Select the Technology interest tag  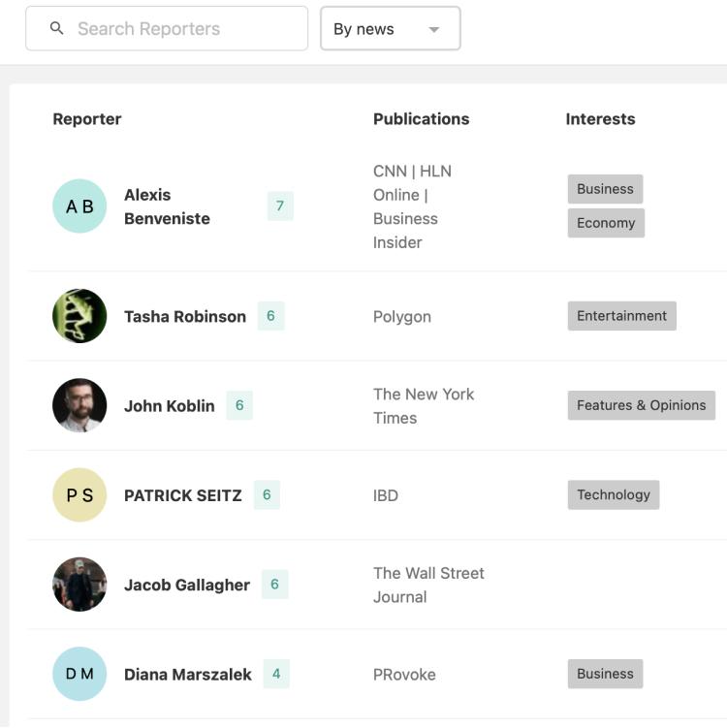click(x=614, y=494)
